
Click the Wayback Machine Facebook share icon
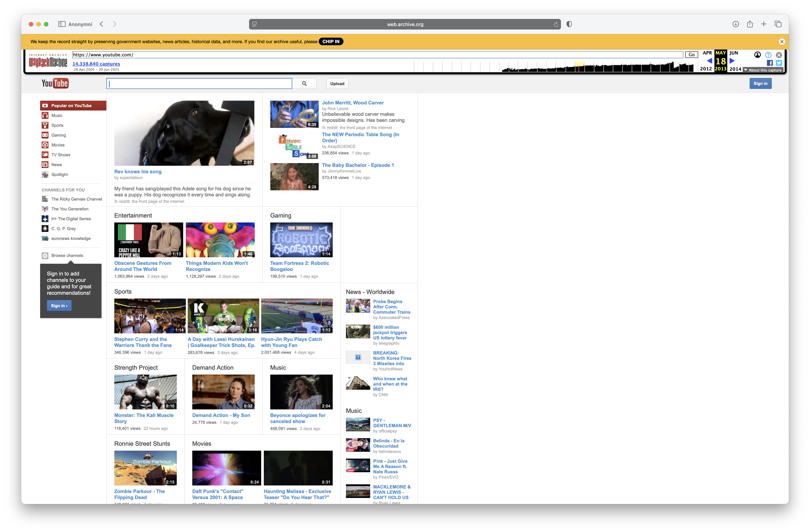point(770,63)
